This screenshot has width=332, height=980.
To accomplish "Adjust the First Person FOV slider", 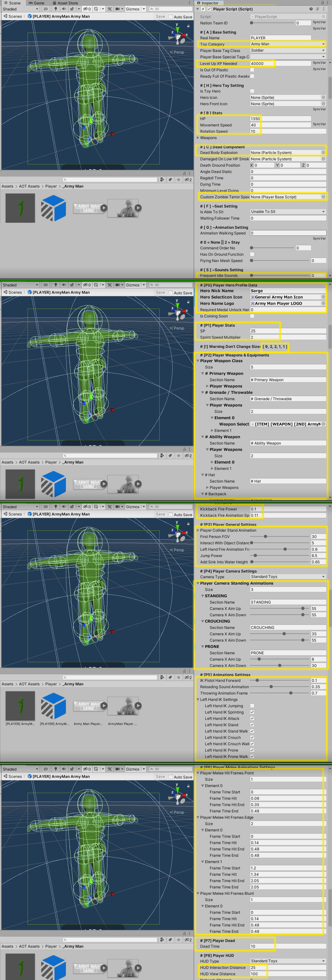I will 279,536.
